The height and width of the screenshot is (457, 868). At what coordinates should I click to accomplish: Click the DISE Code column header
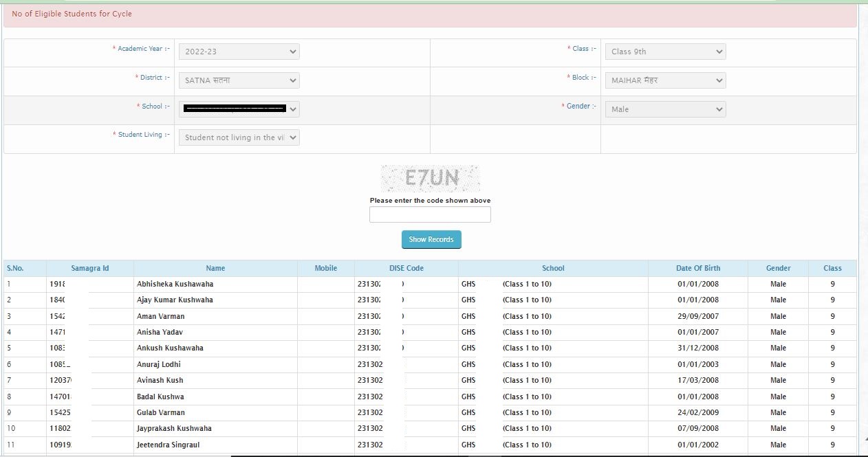pos(406,268)
